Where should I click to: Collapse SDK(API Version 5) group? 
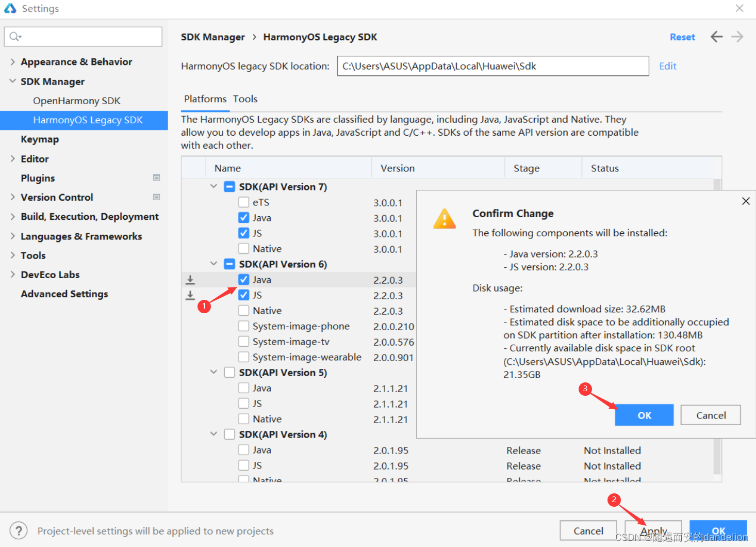(213, 372)
